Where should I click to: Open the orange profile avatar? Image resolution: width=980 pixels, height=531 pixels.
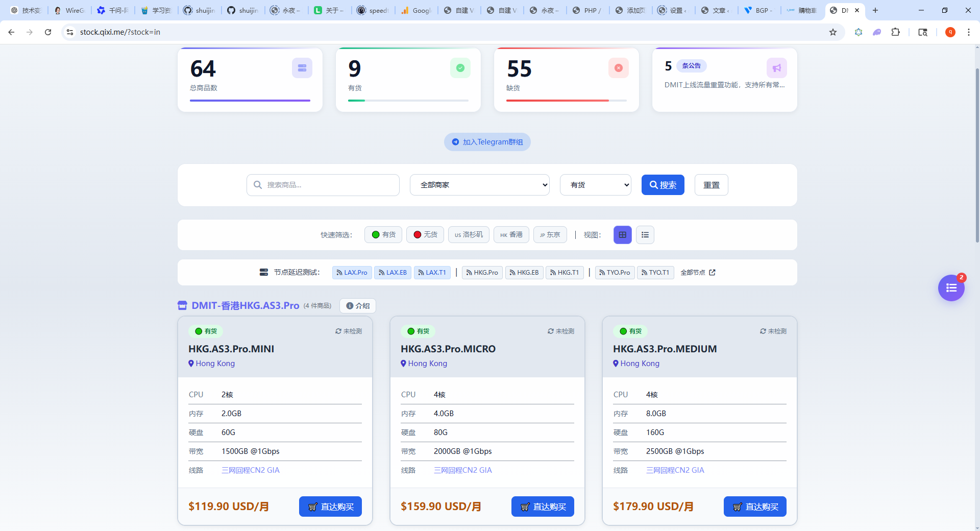(950, 32)
